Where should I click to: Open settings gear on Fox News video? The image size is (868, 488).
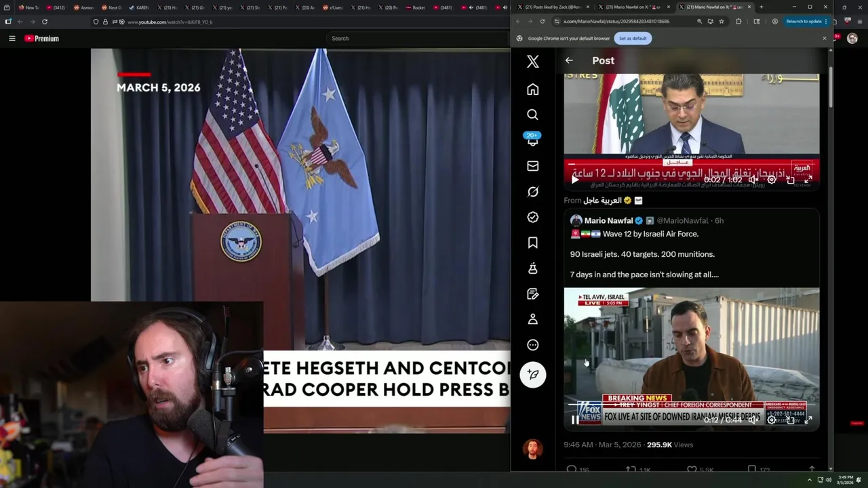772,420
